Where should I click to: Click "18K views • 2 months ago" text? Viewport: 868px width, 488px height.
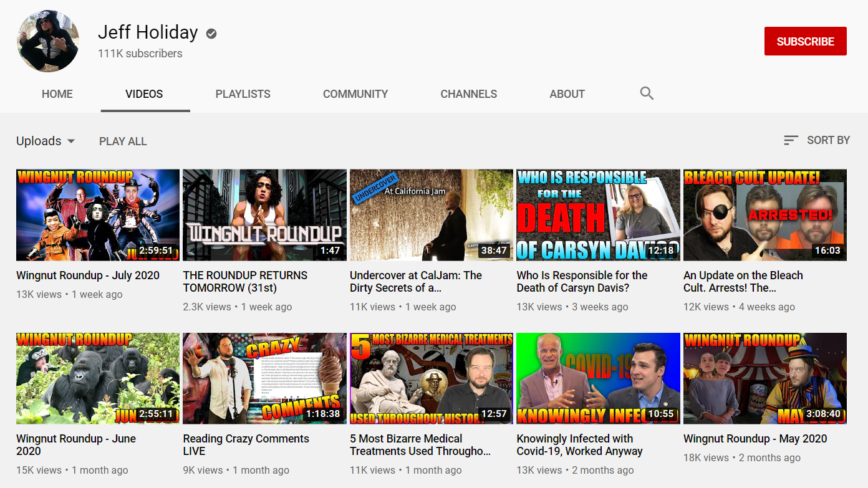742,458
